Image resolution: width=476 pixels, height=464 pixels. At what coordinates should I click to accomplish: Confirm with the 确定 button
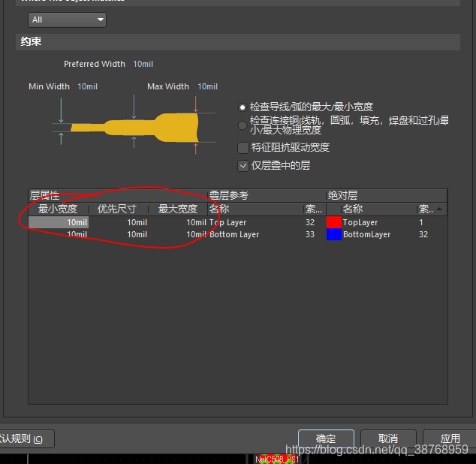(x=326, y=438)
